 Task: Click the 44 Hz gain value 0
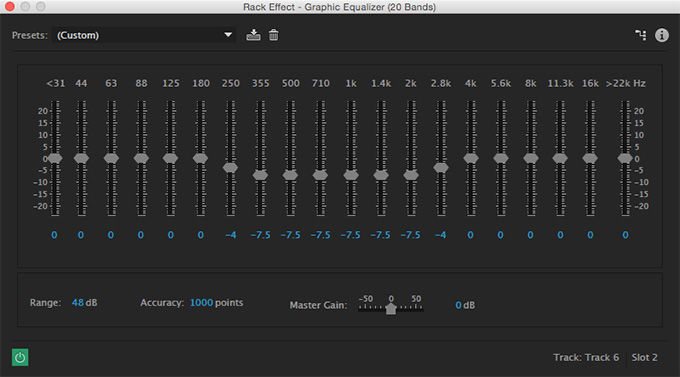81,235
